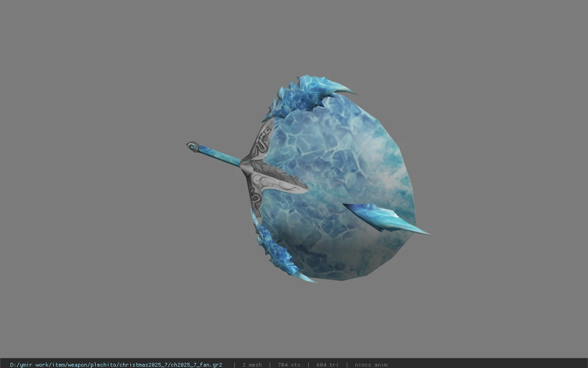Click the "2 mesh" status entry
The width and height of the screenshot is (588, 368).
click(252, 365)
